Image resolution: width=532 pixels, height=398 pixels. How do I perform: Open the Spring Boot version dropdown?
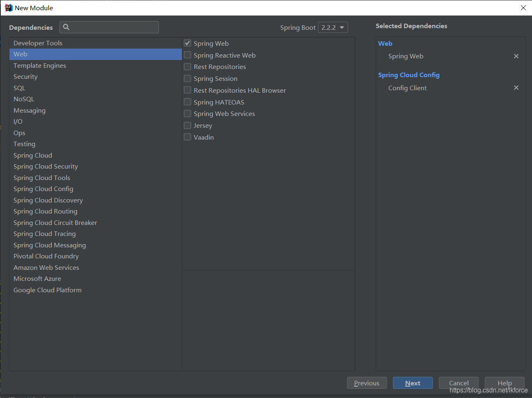pyautogui.click(x=333, y=27)
